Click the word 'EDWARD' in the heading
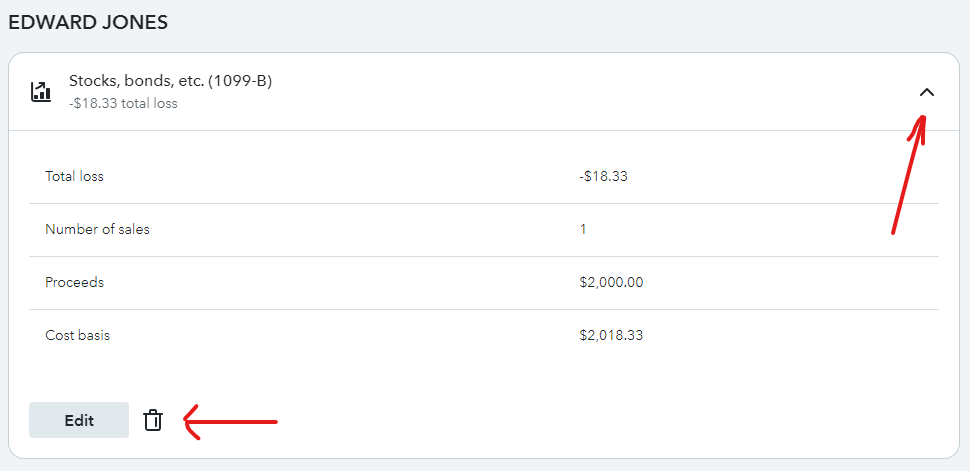The image size is (970, 471). coord(48,21)
